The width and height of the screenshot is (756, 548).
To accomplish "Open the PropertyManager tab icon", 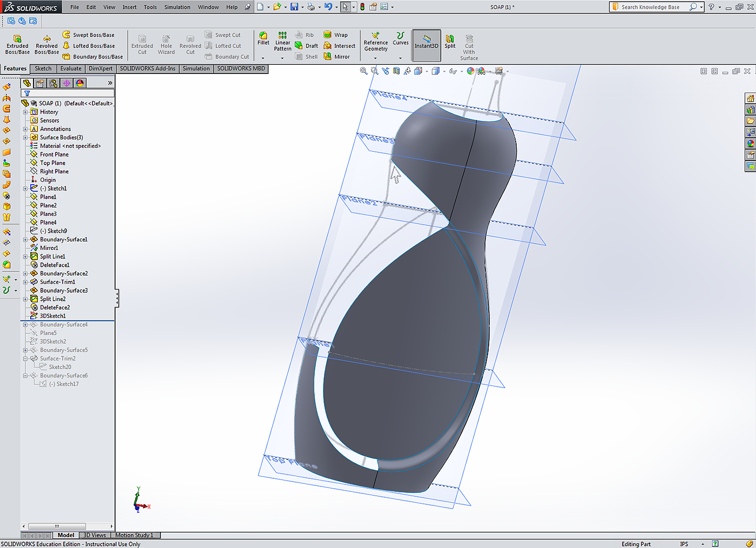I will point(40,83).
